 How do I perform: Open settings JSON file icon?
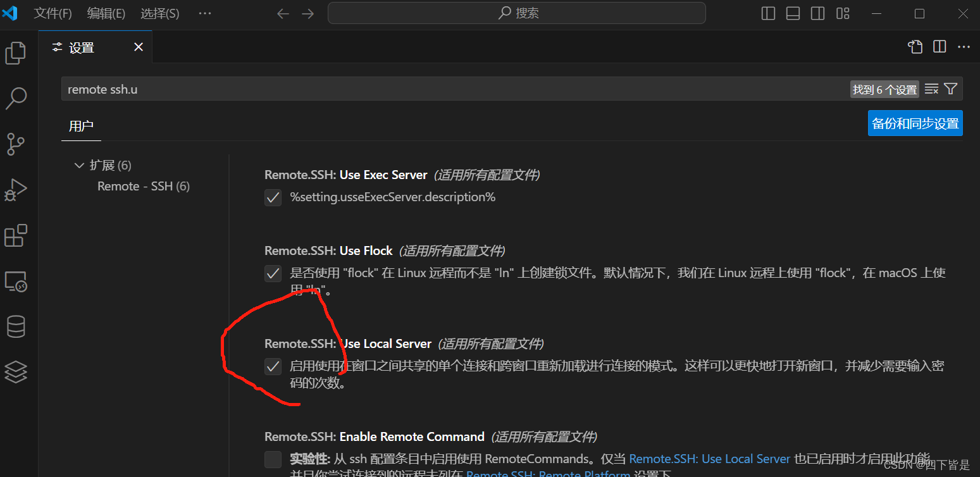pos(915,47)
